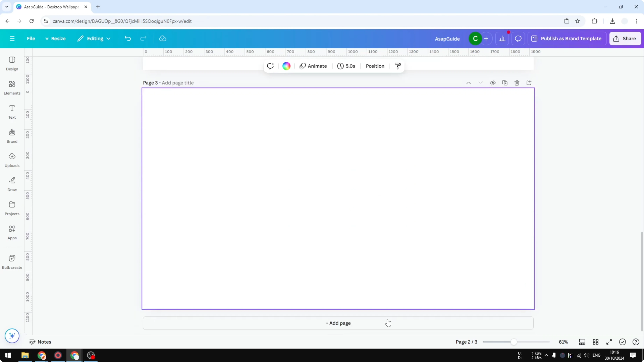Switch to the Projects tab
This screenshot has height=362, width=644.
pyautogui.click(x=12, y=208)
